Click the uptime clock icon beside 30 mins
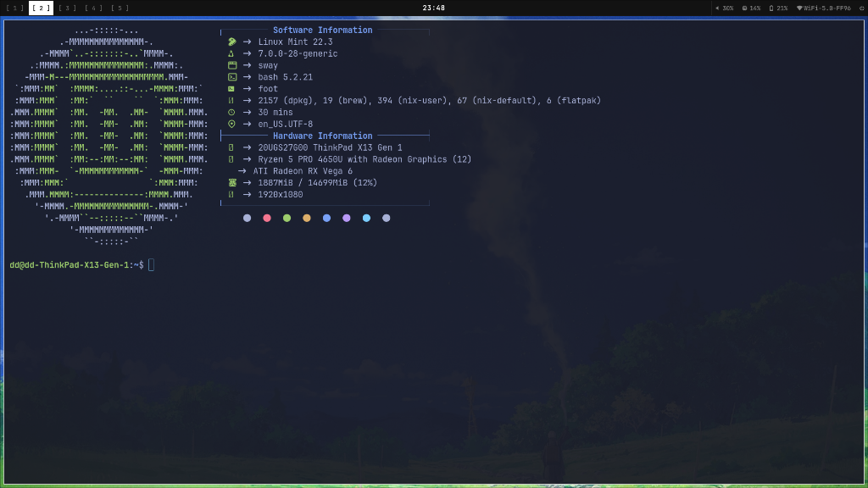 [x=231, y=113]
